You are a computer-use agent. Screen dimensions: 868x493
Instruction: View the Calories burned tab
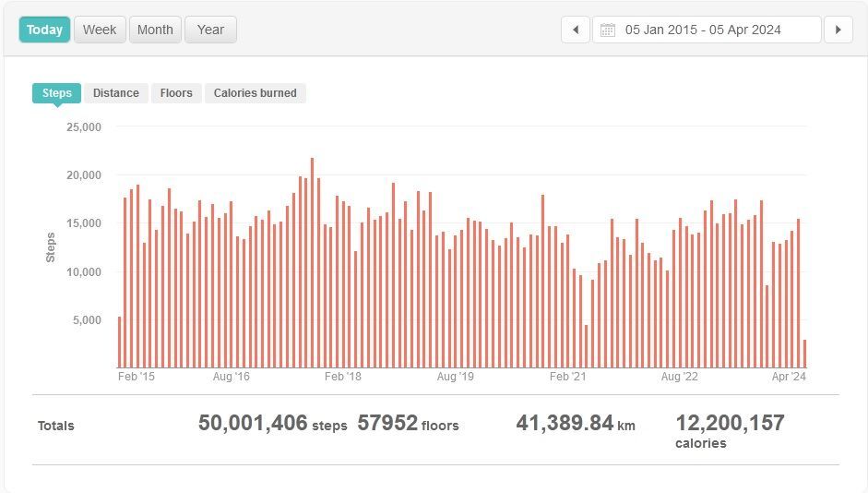pyautogui.click(x=256, y=93)
